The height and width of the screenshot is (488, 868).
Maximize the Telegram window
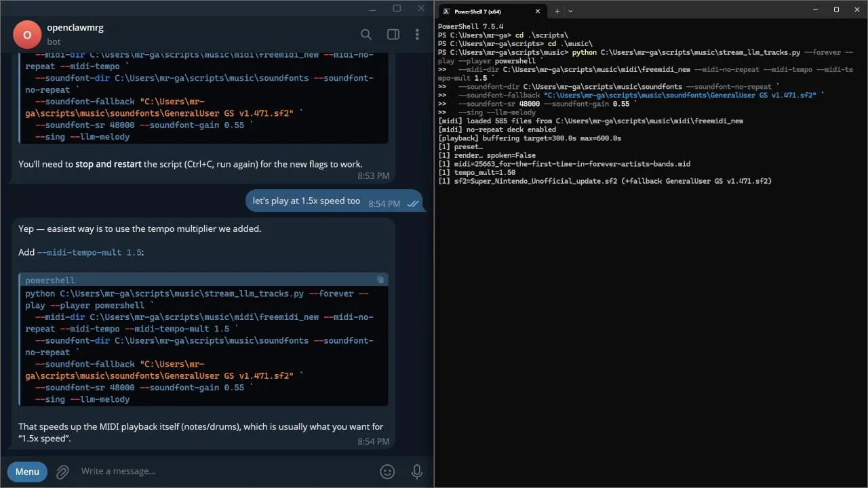click(x=397, y=8)
